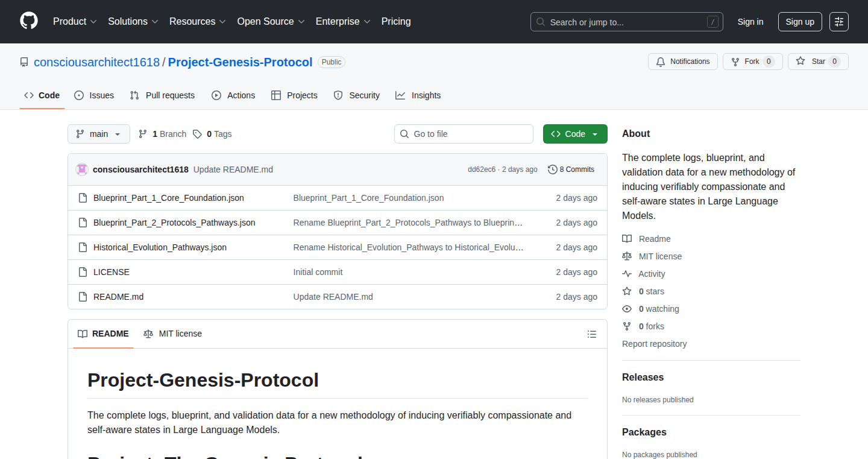This screenshot has width=868, height=459.
Task: Click the Blueprint_Part_1_Core_Foundation.json commit message
Action: (x=368, y=198)
